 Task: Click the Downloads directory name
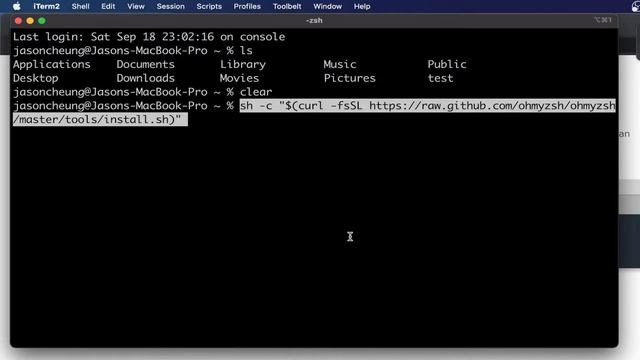(146, 78)
